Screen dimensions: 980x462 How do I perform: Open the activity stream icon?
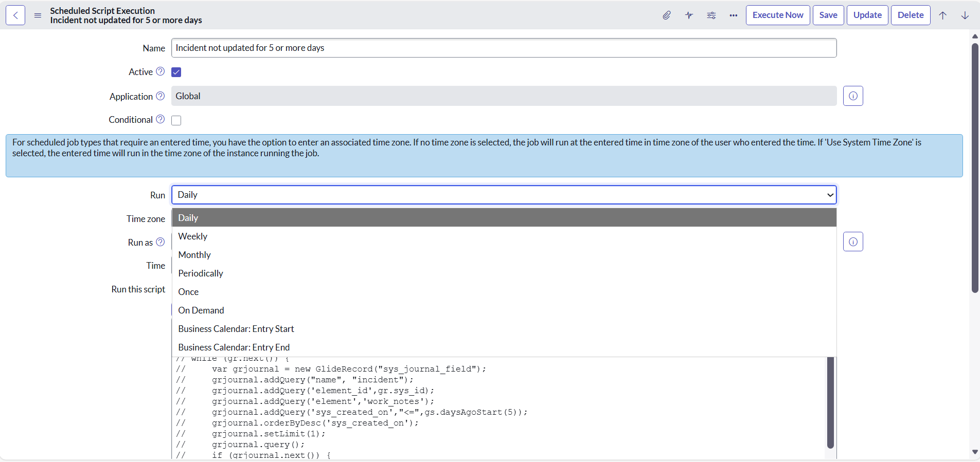tap(689, 15)
